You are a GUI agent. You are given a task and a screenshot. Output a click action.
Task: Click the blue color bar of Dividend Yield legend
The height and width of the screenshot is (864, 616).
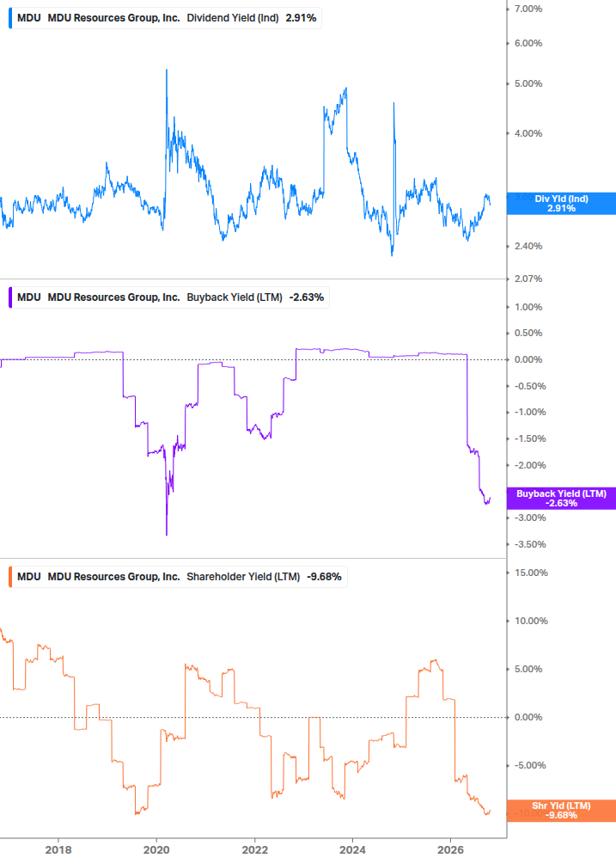10,18
